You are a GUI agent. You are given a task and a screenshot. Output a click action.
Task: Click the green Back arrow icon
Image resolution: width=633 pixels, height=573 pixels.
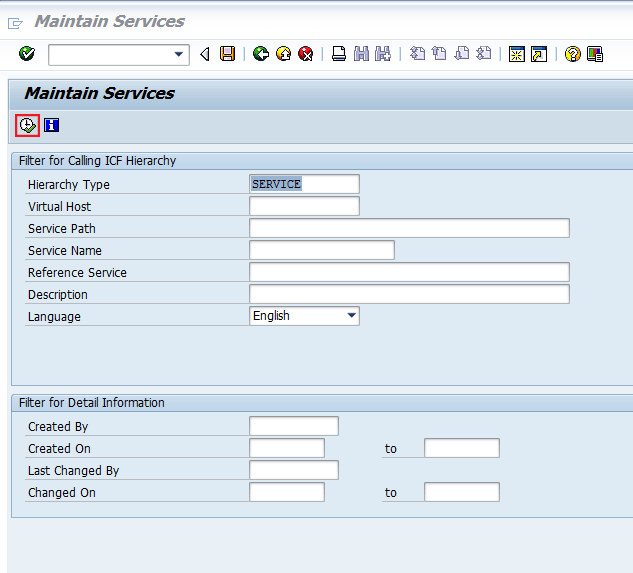tap(261, 54)
